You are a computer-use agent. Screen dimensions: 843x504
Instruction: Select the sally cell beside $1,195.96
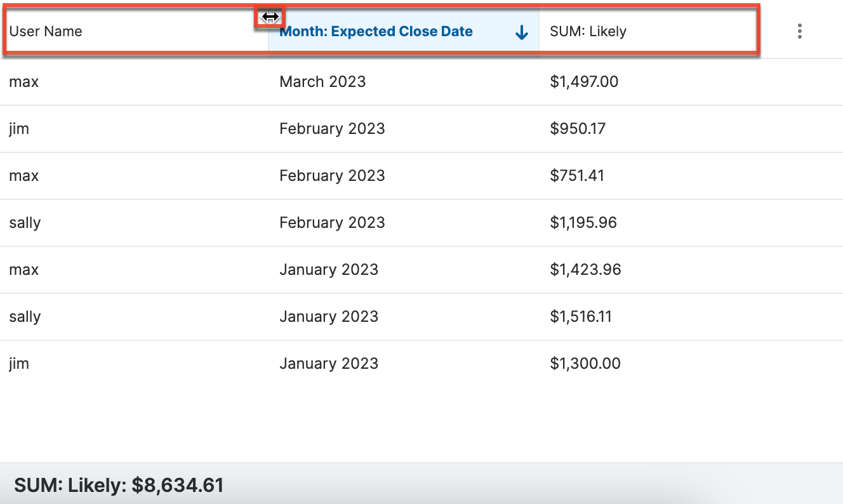[25, 223]
